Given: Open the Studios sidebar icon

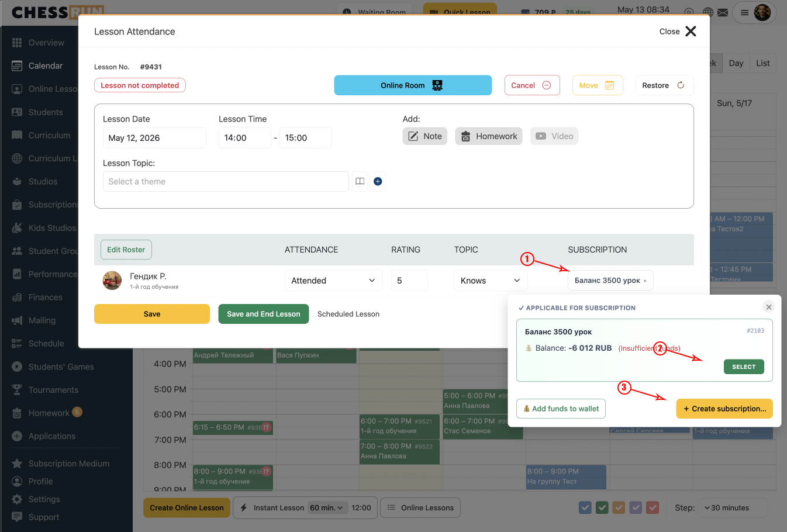Looking at the screenshot, I should pos(17,182).
